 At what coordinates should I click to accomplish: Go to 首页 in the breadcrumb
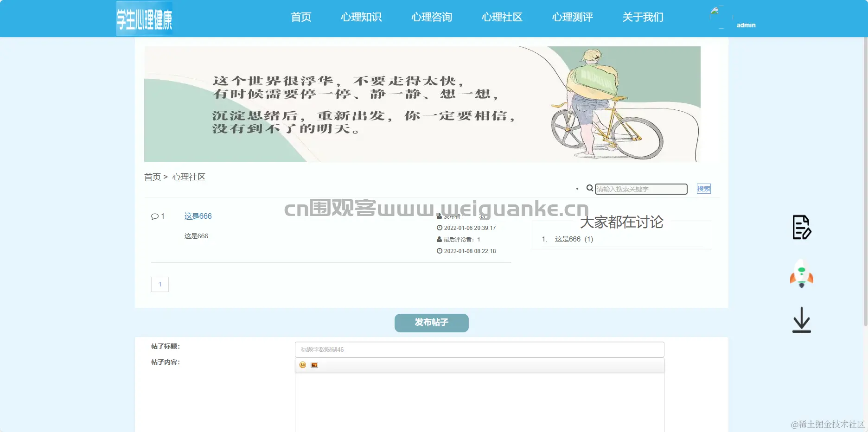point(153,177)
